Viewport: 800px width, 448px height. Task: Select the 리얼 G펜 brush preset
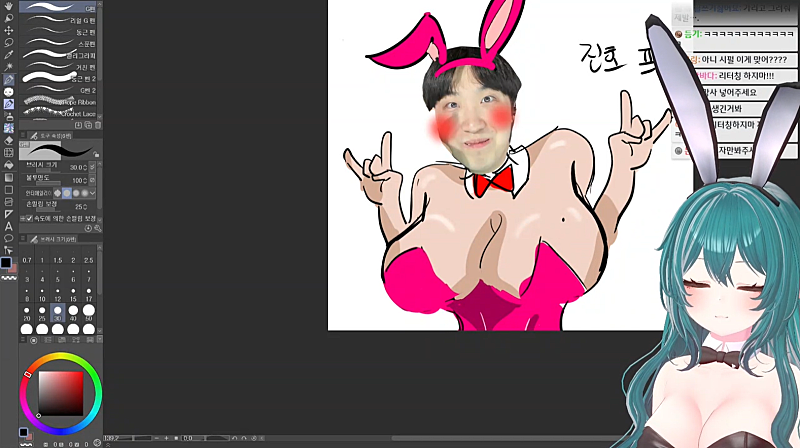[58, 20]
